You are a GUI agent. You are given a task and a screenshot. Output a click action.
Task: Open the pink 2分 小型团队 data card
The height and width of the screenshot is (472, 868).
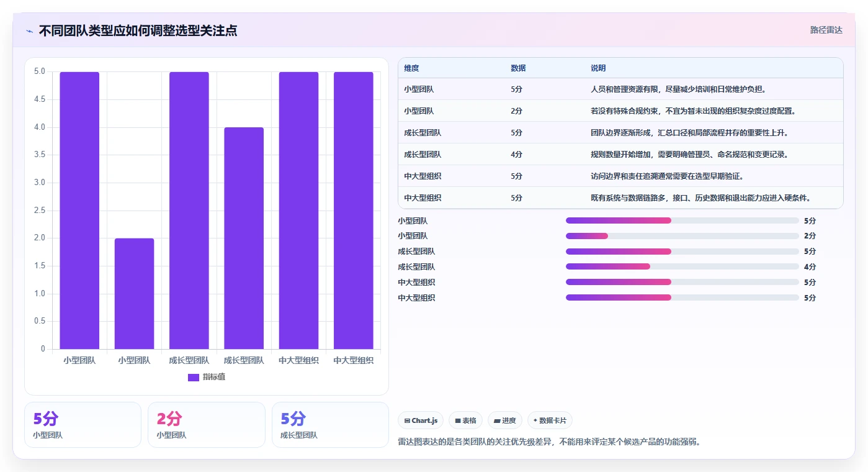pos(207,425)
